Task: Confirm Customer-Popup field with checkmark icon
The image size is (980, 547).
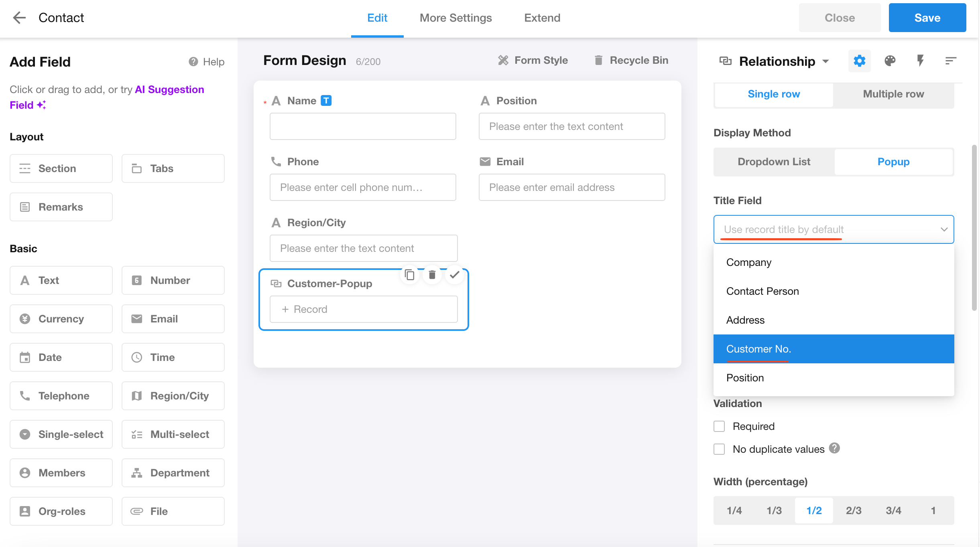Action: [x=454, y=275]
